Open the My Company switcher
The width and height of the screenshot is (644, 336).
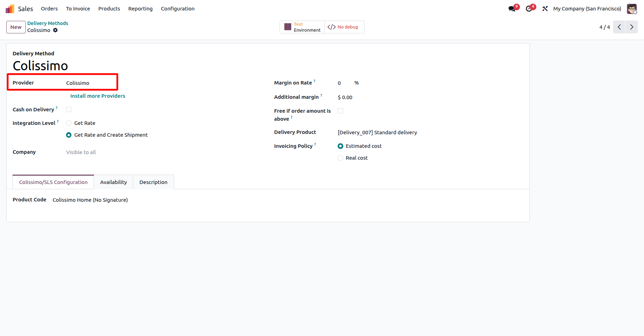(587, 9)
